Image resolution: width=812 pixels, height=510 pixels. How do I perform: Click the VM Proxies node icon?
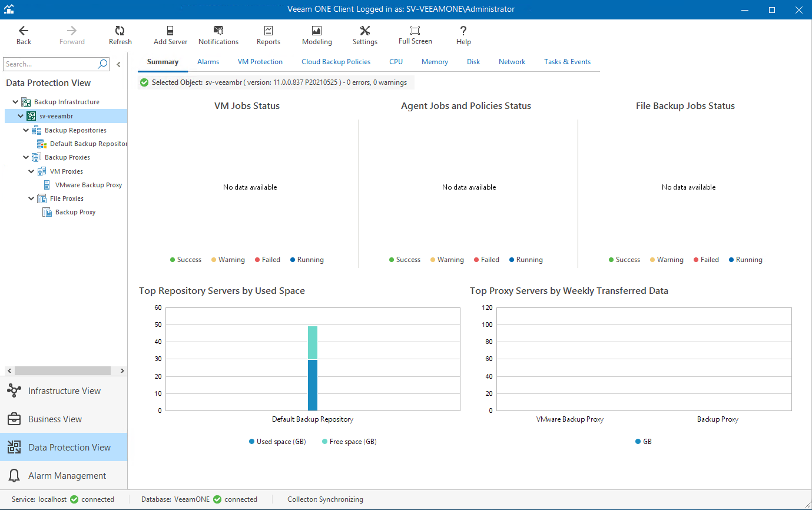click(42, 171)
